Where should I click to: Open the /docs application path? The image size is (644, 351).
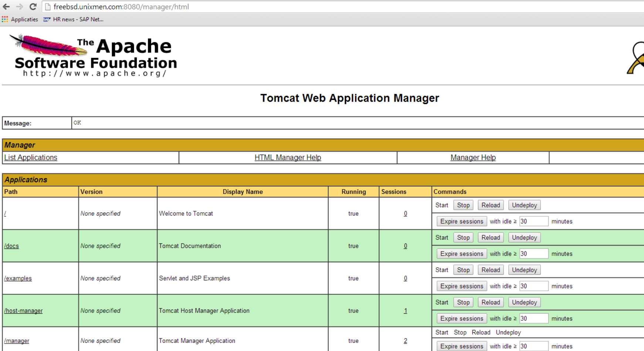(11, 246)
